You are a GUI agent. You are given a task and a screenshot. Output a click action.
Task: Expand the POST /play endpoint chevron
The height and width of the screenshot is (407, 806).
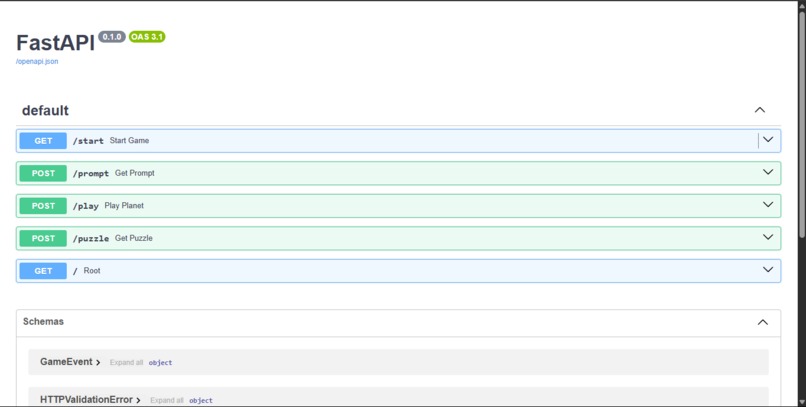768,205
